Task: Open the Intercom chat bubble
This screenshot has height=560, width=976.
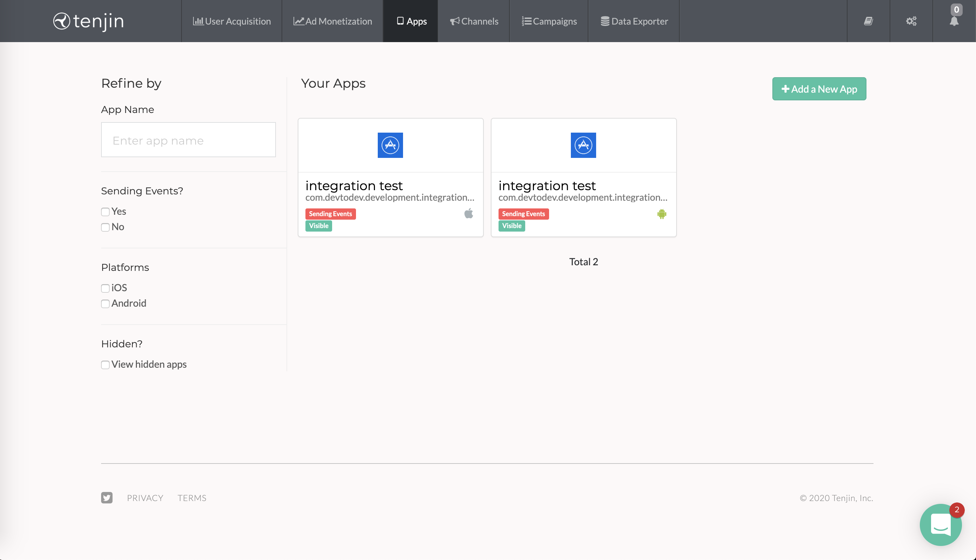Action: coord(940,525)
